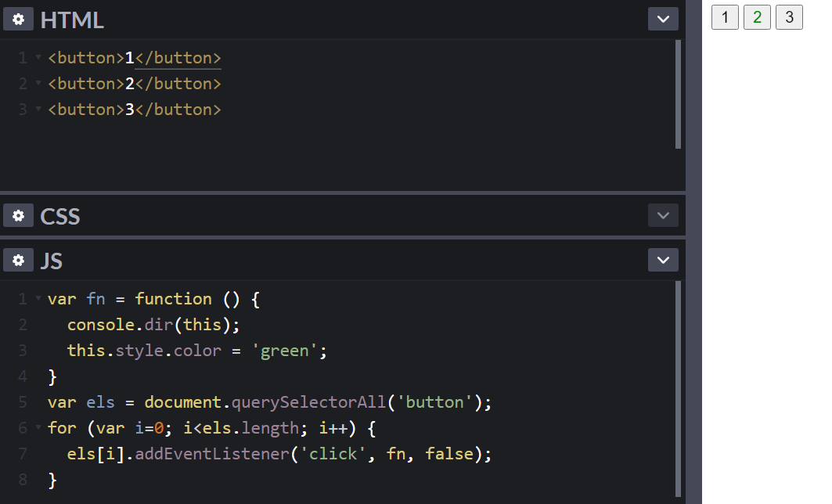The width and height of the screenshot is (832, 504).
Task: Click 'console.dir(this);' code line
Action: coord(153,325)
